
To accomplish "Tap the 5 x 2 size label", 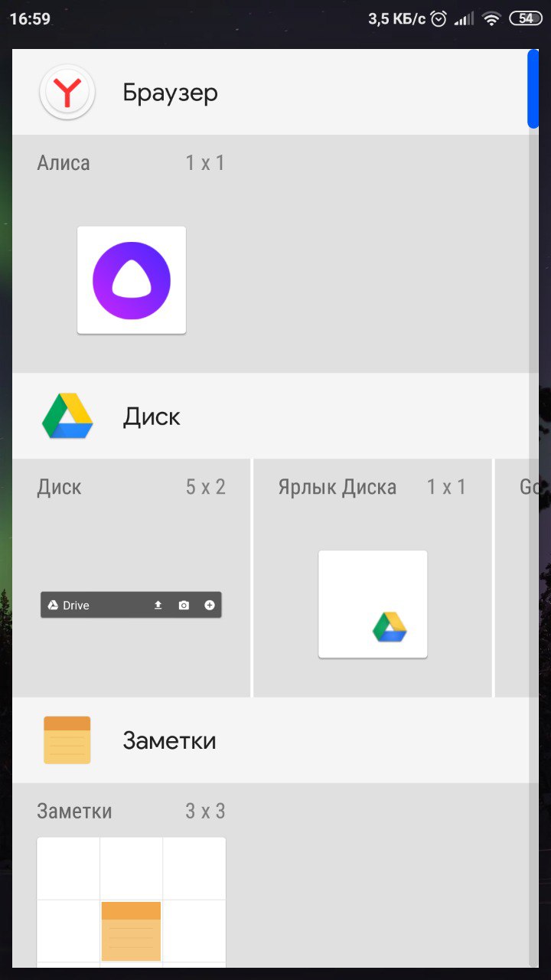I will click(205, 488).
